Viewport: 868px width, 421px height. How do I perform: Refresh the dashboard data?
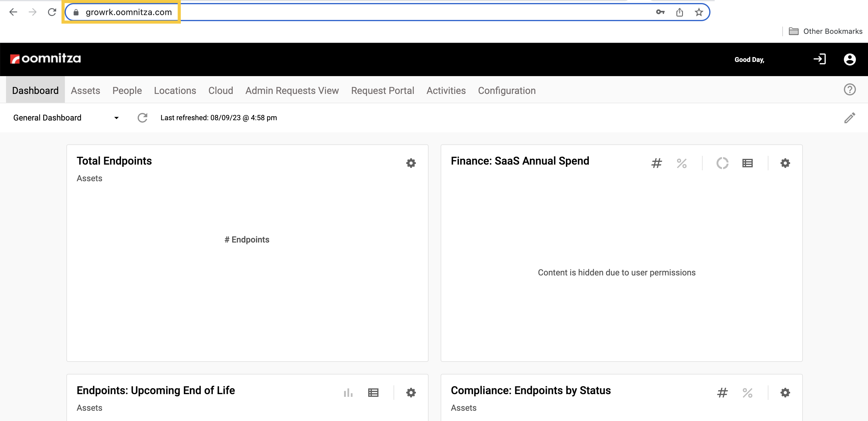coord(142,118)
